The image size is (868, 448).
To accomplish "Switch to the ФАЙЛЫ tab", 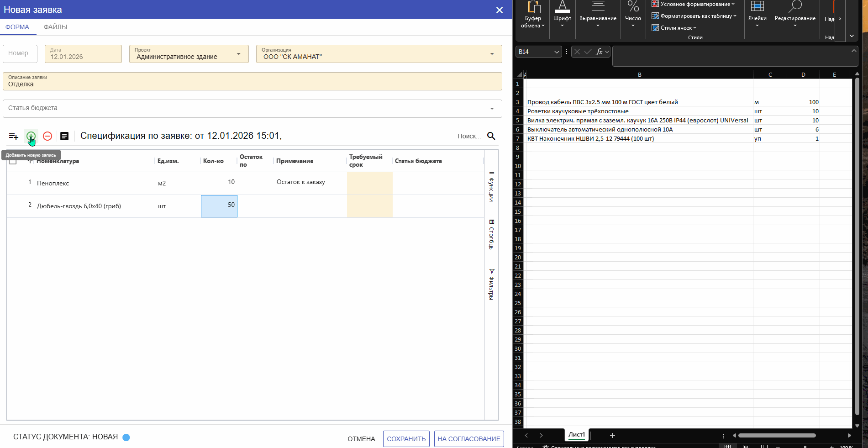I will pyautogui.click(x=55, y=27).
